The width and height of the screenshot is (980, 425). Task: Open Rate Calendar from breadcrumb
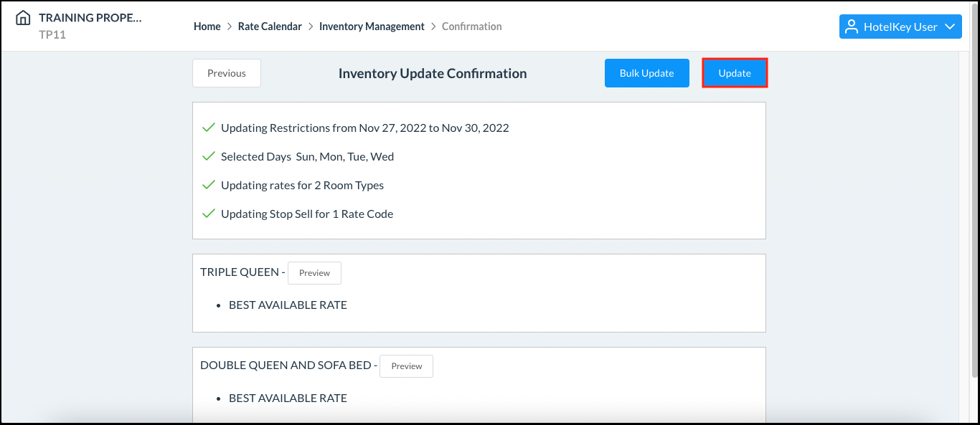pos(270,26)
